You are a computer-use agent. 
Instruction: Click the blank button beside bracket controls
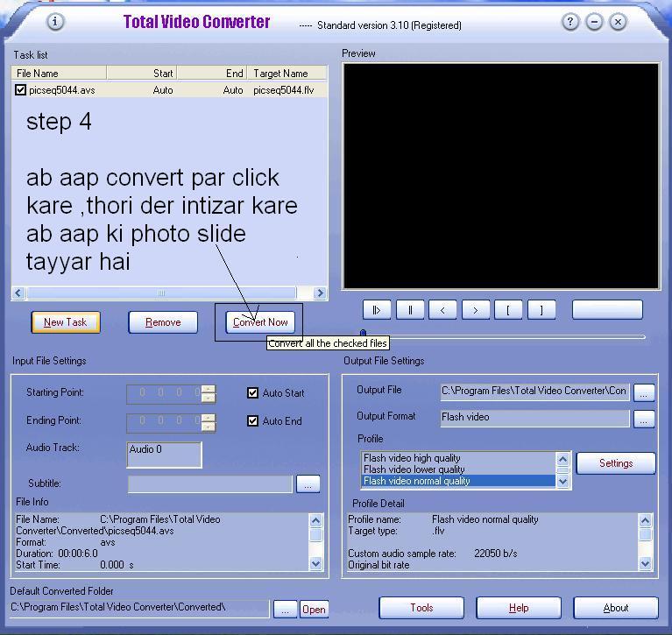[607, 310]
